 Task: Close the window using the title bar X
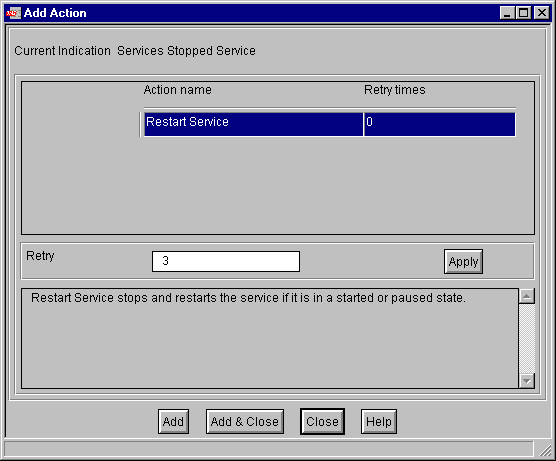[x=542, y=13]
